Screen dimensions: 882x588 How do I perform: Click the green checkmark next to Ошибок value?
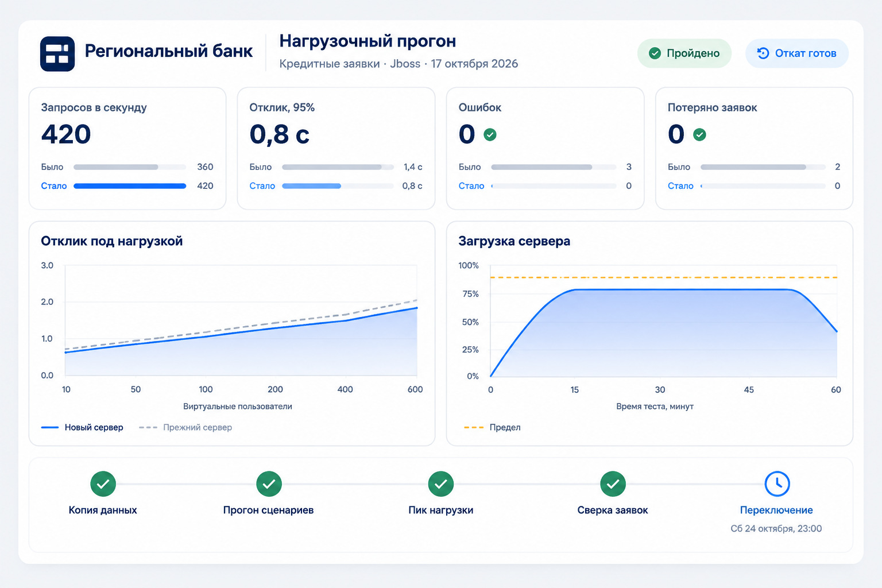click(490, 134)
